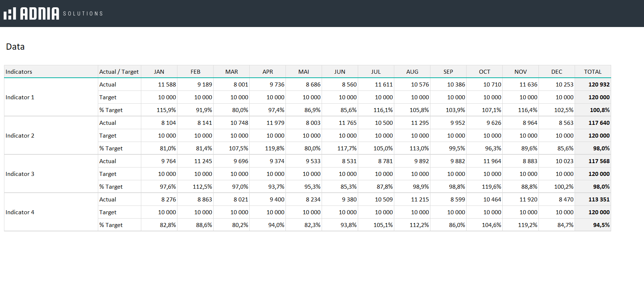Click the TOTAL column header
Image resolution: width=644 pixels, height=304 pixels.
click(593, 72)
